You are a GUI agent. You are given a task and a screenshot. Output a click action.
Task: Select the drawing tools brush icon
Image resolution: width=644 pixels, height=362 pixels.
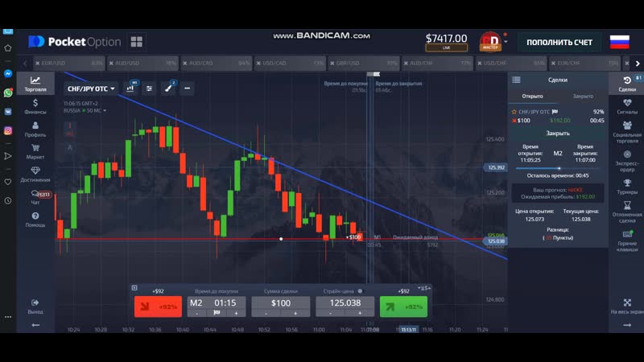click(x=169, y=88)
